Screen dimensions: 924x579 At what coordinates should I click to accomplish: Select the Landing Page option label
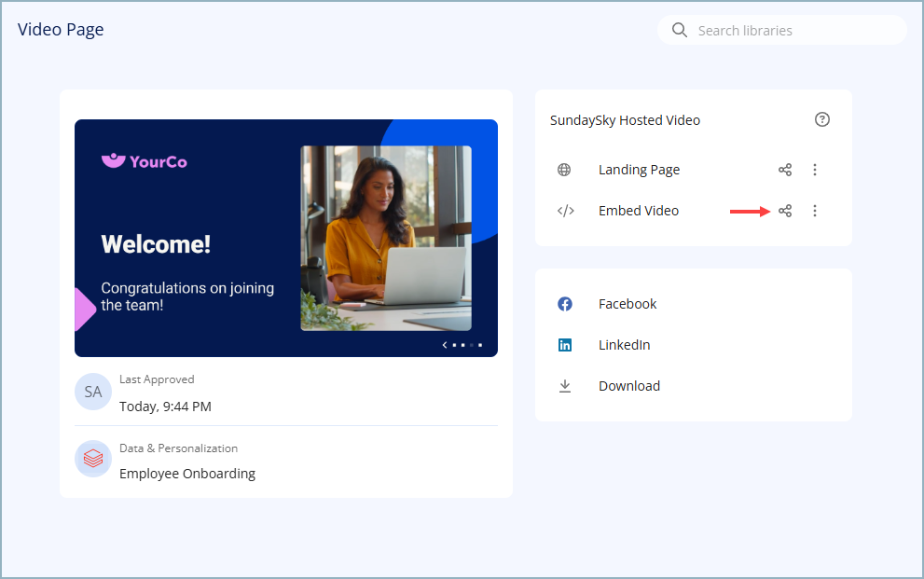[639, 170]
